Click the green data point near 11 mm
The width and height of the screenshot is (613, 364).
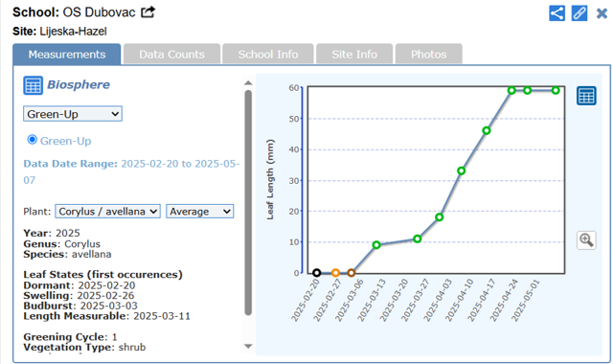(x=418, y=239)
